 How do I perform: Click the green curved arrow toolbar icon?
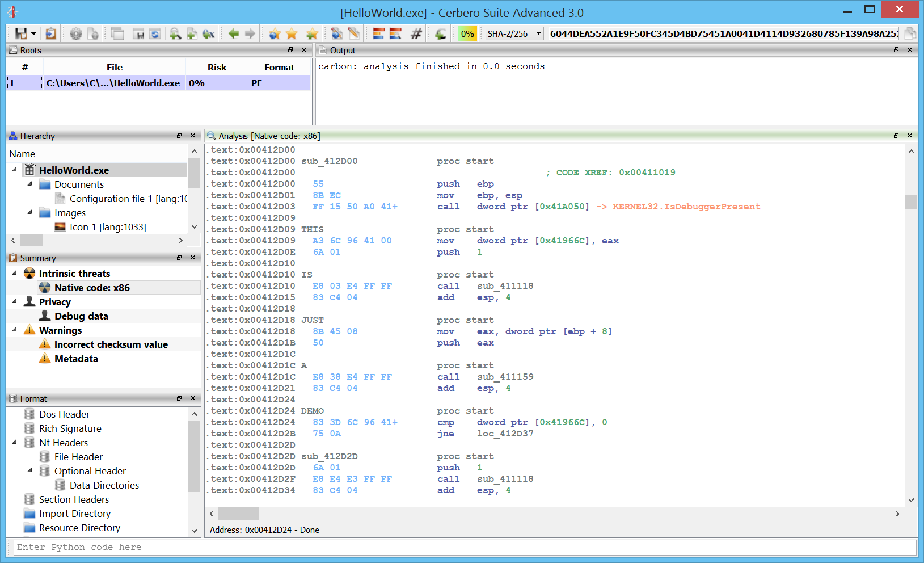point(441,33)
